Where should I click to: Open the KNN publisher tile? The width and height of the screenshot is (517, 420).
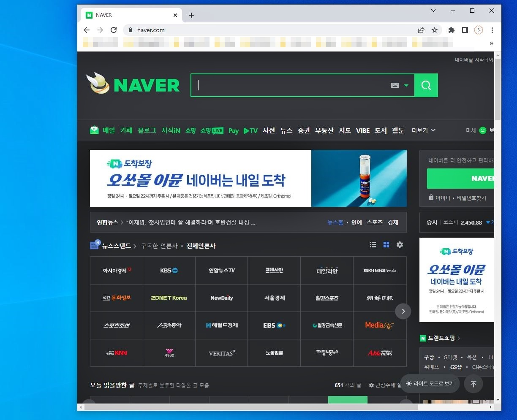pyautogui.click(x=117, y=353)
